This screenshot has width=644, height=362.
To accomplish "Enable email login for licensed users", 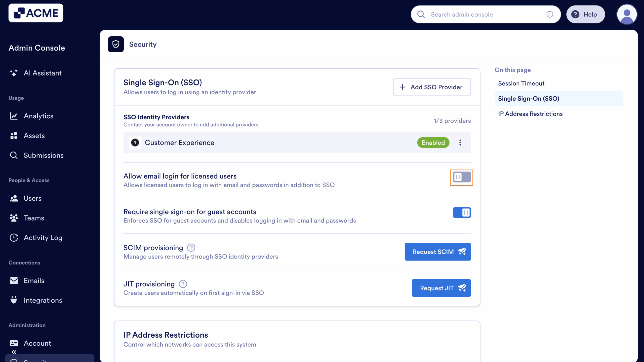I will [461, 177].
